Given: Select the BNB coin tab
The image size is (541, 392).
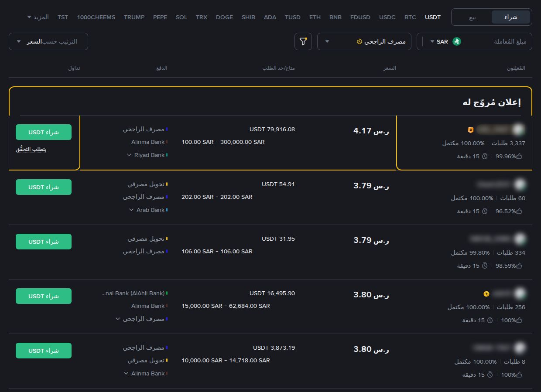Looking at the screenshot, I should tap(336, 17).
